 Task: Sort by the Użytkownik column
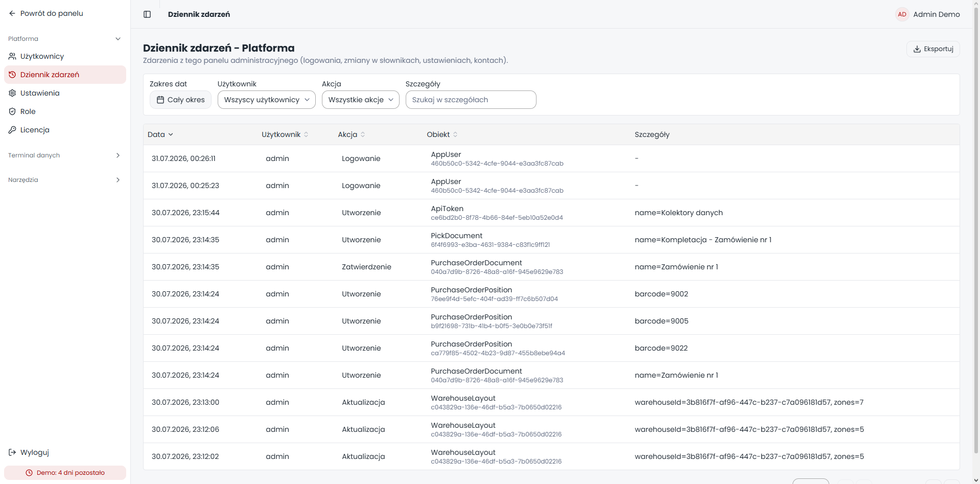tap(285, 134)
